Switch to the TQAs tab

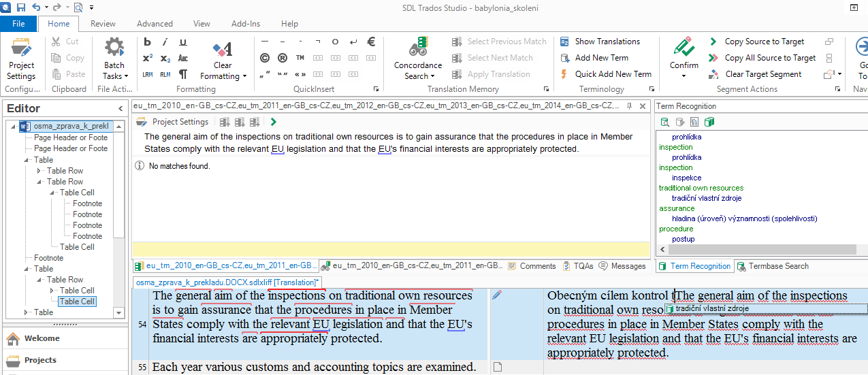[x=577, y=266]
